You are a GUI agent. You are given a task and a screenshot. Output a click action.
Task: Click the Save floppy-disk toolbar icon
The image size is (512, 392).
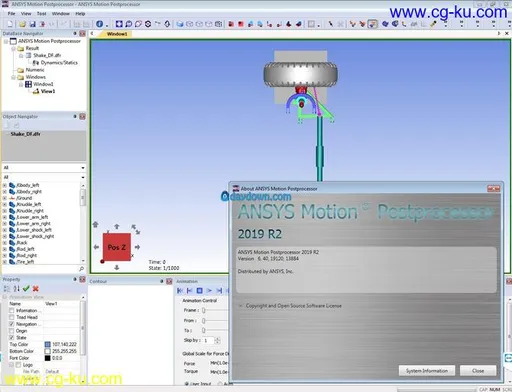(32, 24)
